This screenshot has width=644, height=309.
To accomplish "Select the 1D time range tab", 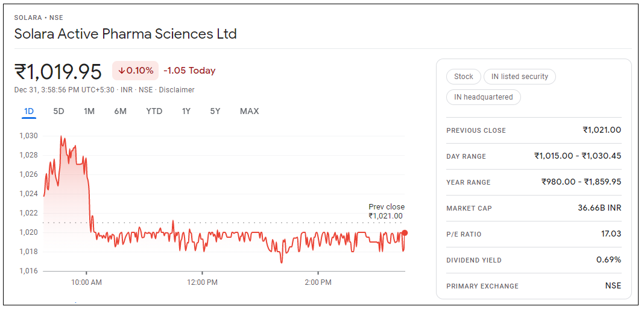I will (x=29, y=112).
